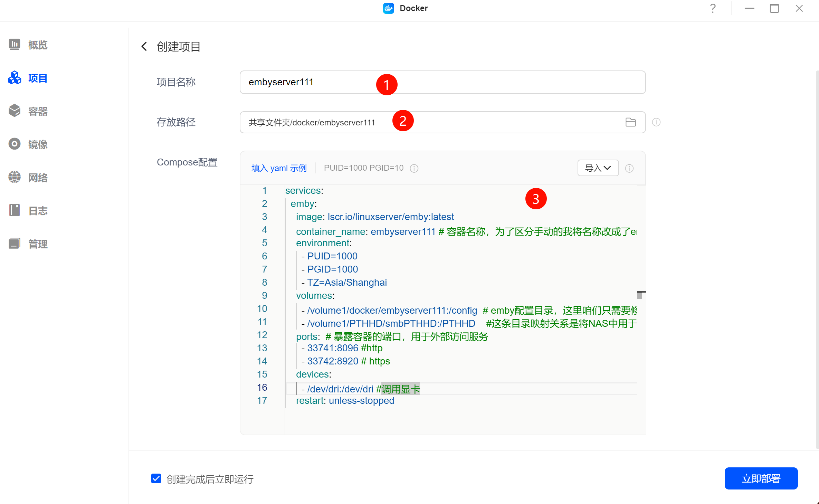The height and width of the screenshot is (504, 819).
Task: Go to the 镜像 images section
Action: coord(28,144)
